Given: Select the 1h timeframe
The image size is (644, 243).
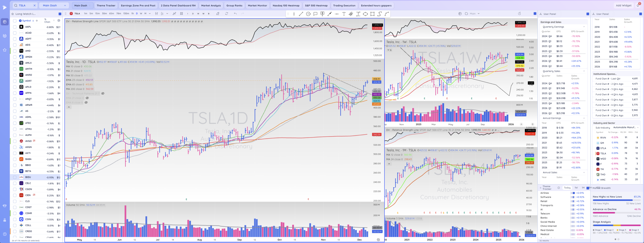Looking at the screenshot, I should coord(133,14).
